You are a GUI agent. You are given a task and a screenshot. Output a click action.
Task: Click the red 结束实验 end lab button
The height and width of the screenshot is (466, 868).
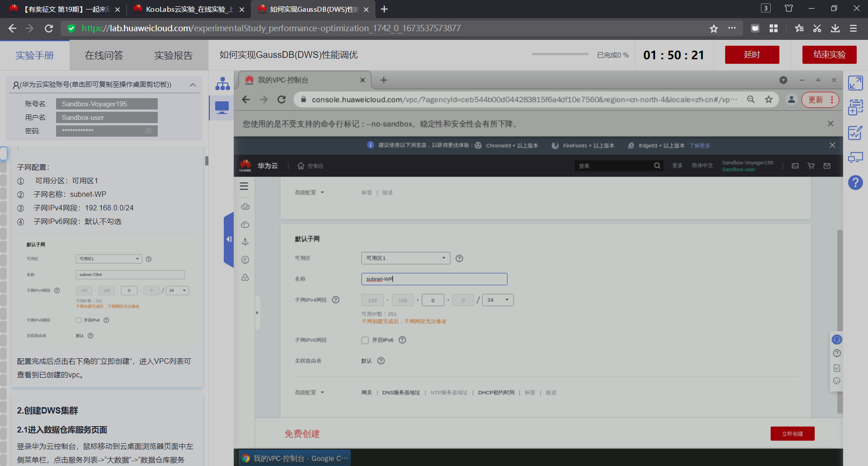pyautogui.click(x=829, y=55)
